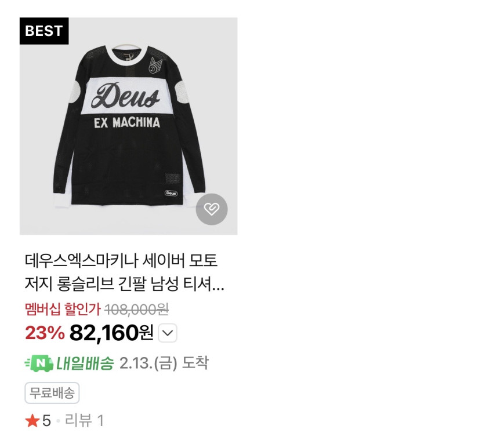Click the winged emblem on the jersey shoulder
This screenshot has width=493, height=448.
[x=155, y=65]
